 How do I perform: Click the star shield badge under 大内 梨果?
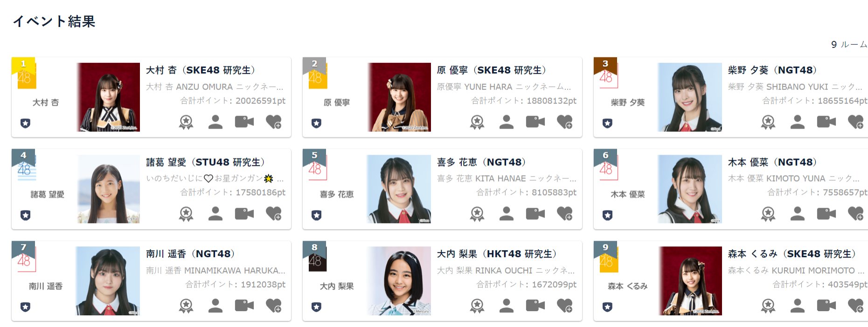tap(316, 307)
